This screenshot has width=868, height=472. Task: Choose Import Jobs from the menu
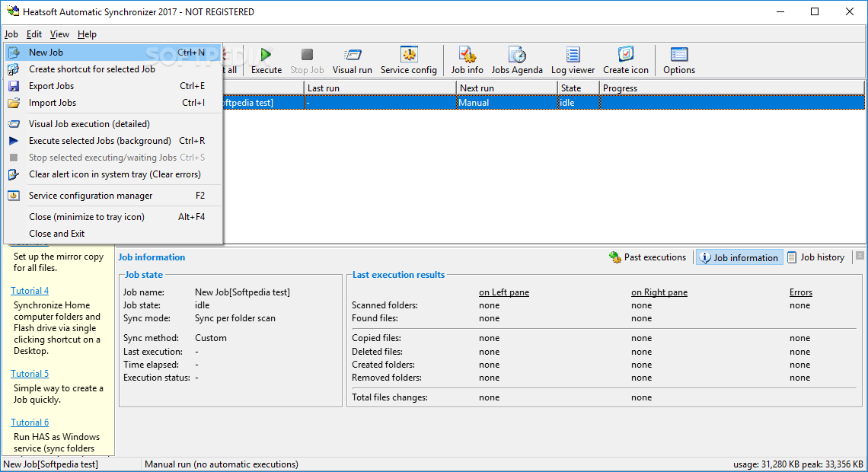coord(113,103)
